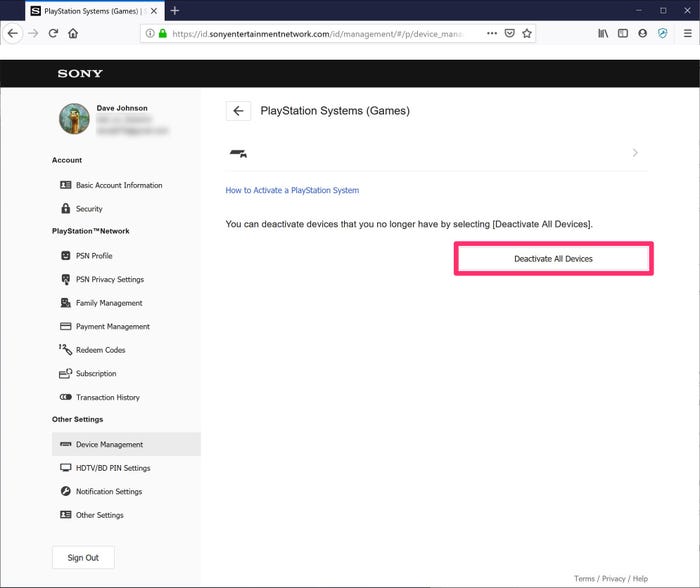Image resolution: width=700 pixels, height=588 pixels.
Task: Open Terms link in footer
Action: click(584, 579)
